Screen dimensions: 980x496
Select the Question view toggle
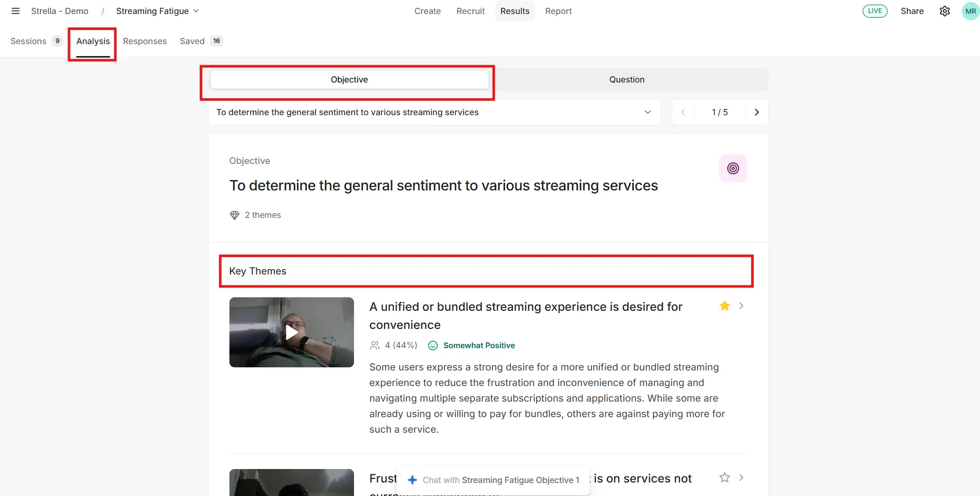click(x=627, y=79)
